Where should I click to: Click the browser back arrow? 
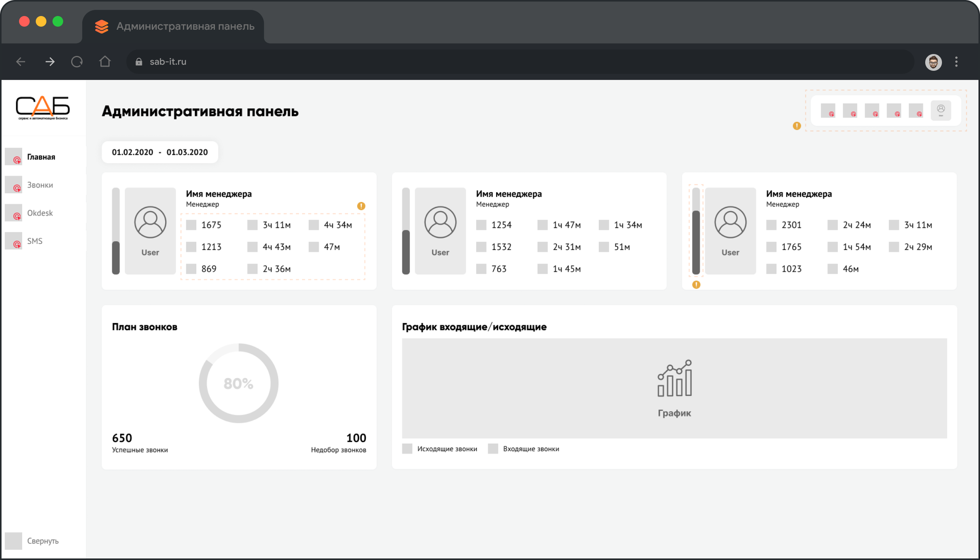coord(21,62)
